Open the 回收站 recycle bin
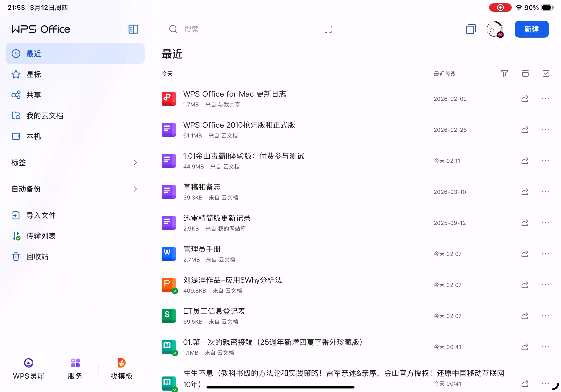 37,257
